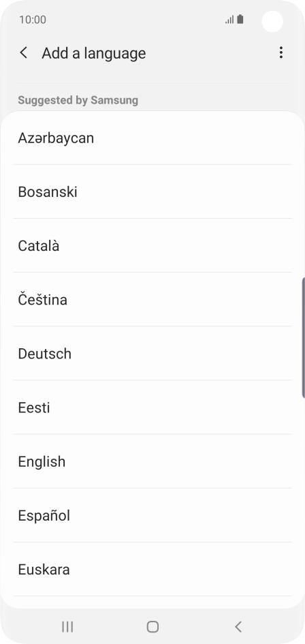305x644 pixels.
Task: Tap the recent apps navigation button
Action: tap(67, 626)
